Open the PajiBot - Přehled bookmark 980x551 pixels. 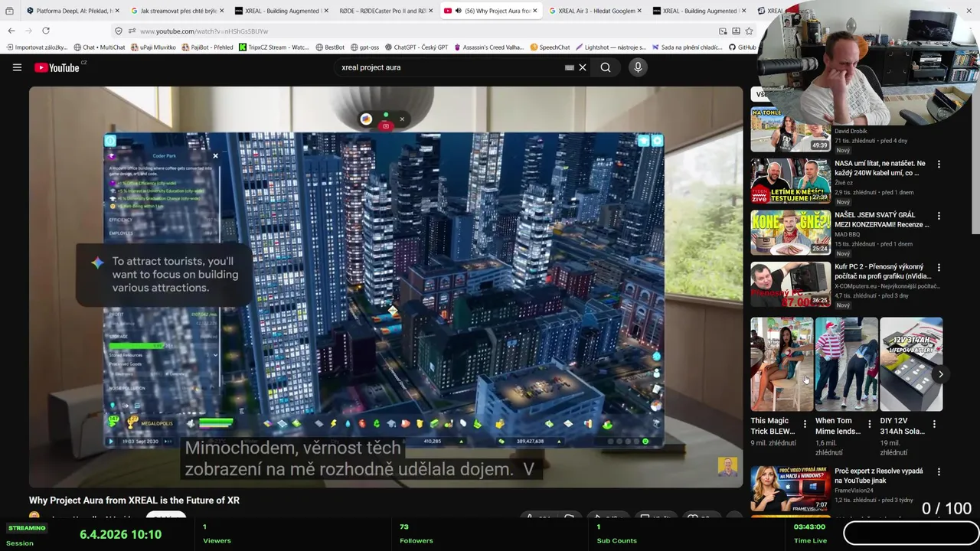click(x=207, y=47)
